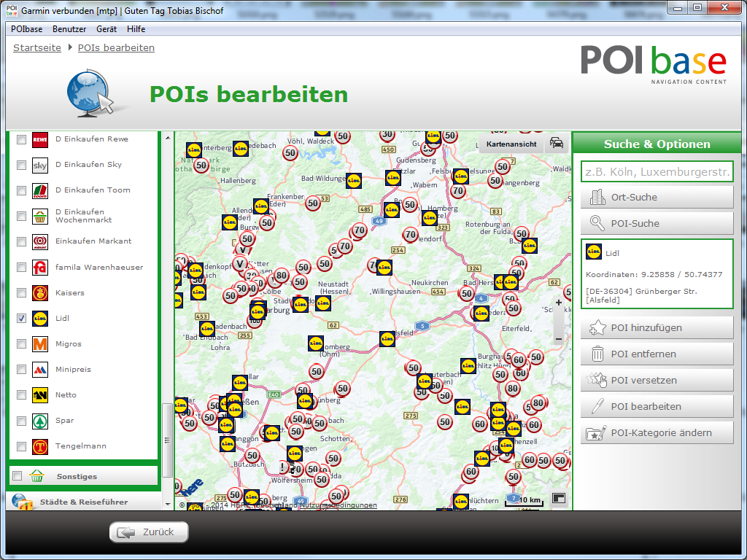This screenshot has height=560, width=747.
Task: Click the Spar category logo
Action: [40, 421]
